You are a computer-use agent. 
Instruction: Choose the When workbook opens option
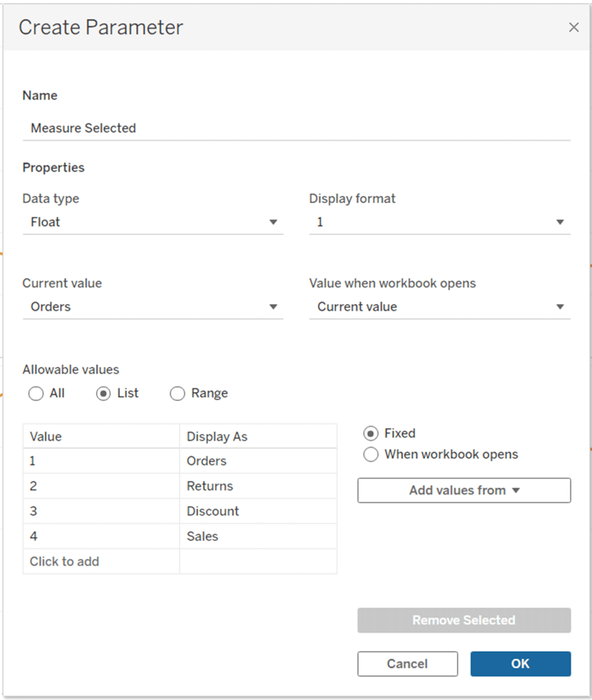[x=371, y=454]
